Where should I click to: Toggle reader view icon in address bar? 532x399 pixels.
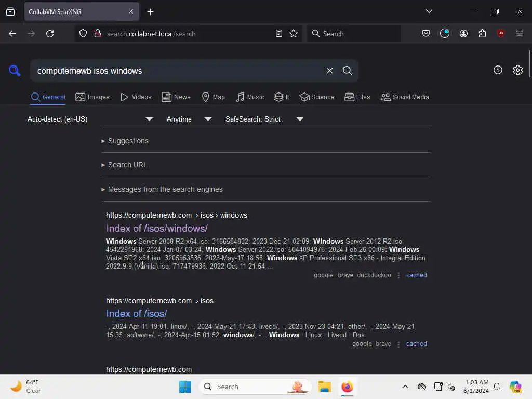[279, 34]
